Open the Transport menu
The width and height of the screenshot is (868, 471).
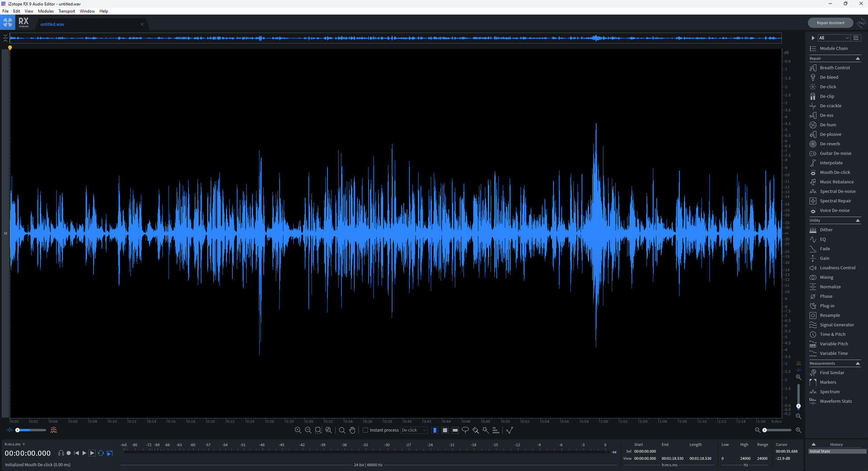point(67,11)
